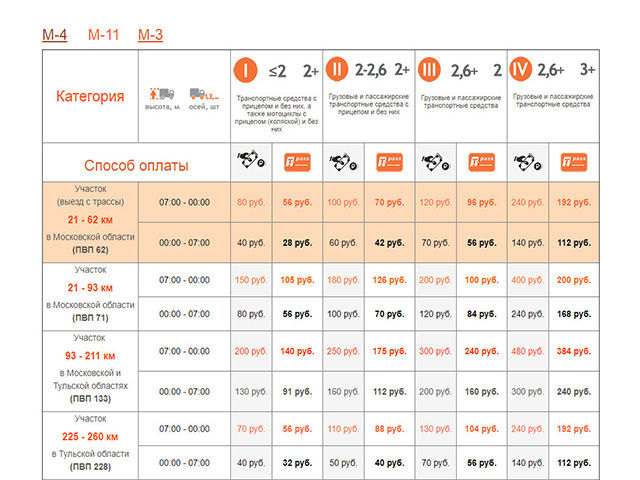This screenshot has width=640, height=480.
Task: Click T-pass icon under category III
Action: tap(482, 162)
